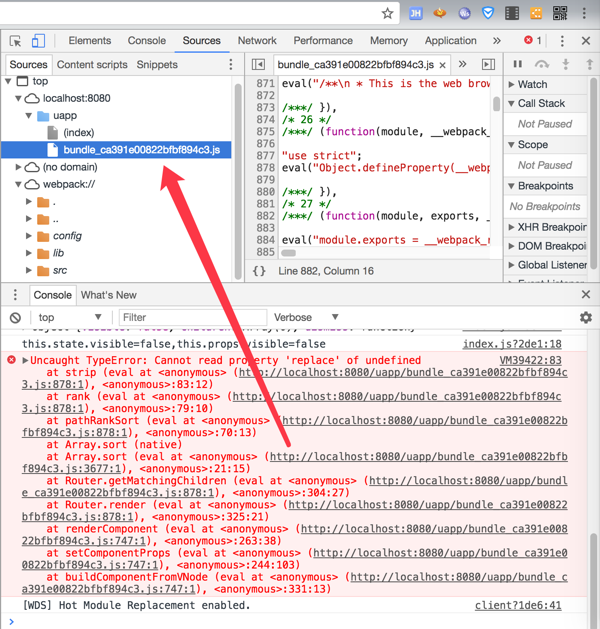Screen dimensions: 600x629
Task: Open the Application tab
Action: (450, 41)
